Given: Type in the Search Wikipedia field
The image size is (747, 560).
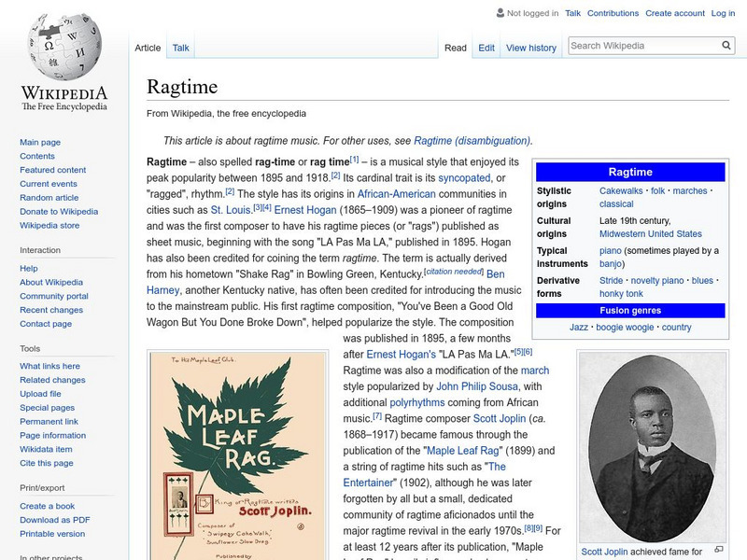Looking at the screenshot, I should 642,46.
